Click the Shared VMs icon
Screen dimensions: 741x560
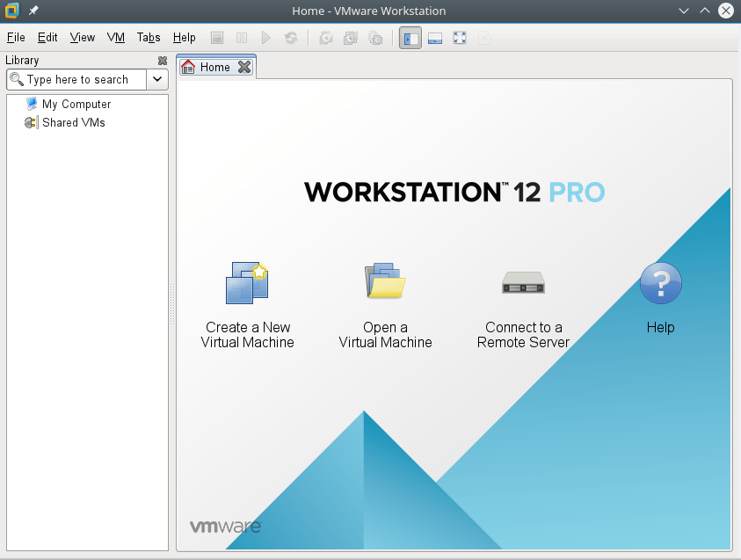(31, 123)
